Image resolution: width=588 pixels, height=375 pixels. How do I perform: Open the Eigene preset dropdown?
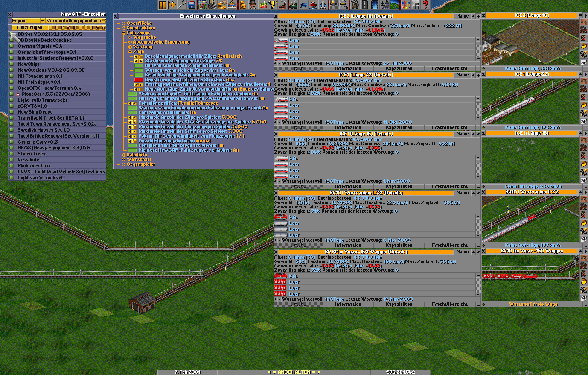click(x=42, y=21)
